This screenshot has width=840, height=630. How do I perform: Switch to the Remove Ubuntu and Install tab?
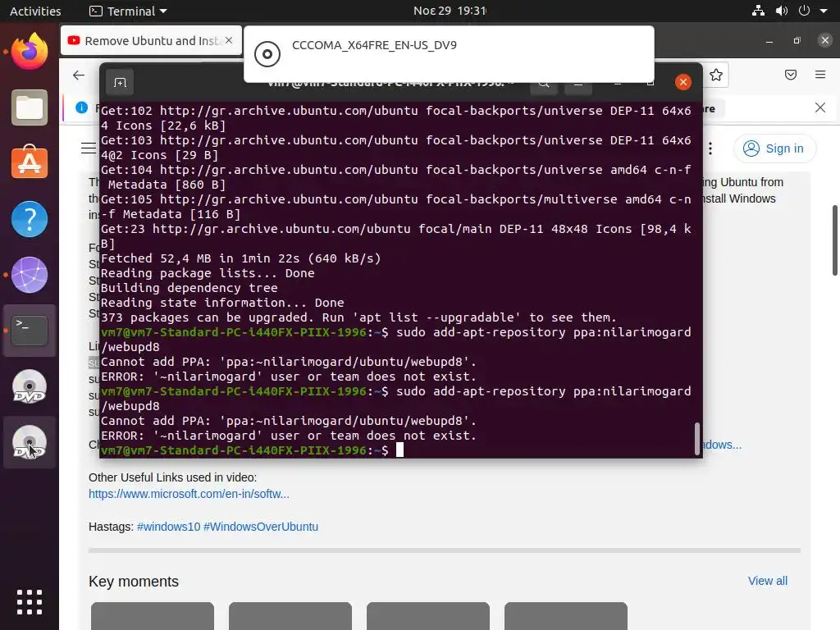[151, 41]
